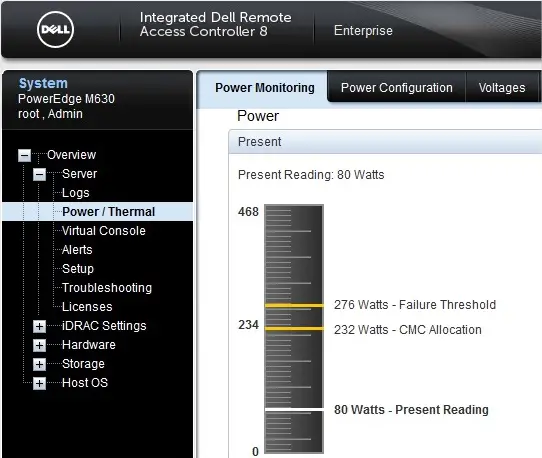Click the Power page heading
This screenshot has width=542, height=458.
click(258, 116)
